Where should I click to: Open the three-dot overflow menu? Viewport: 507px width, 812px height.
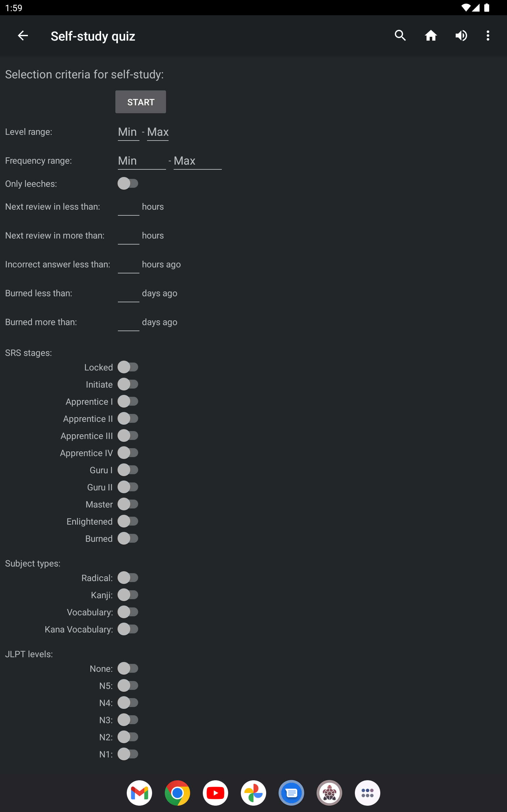(x=488, y=36)
